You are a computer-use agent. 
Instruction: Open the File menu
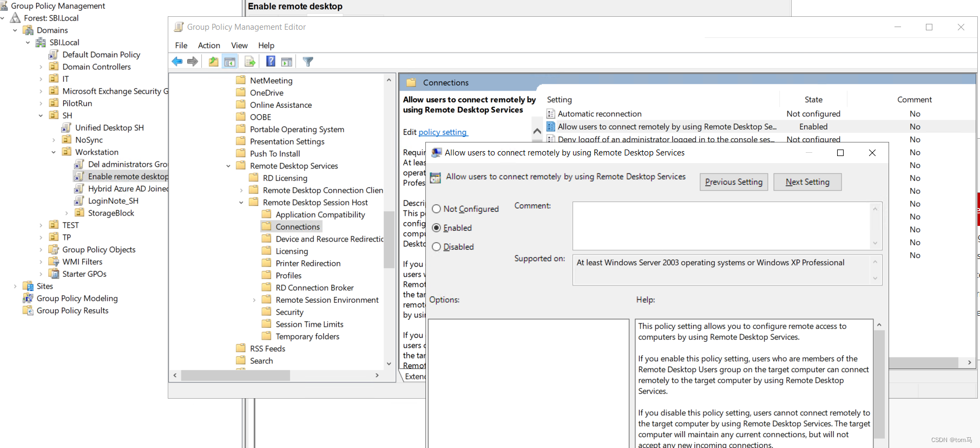[x=181, y=46]
